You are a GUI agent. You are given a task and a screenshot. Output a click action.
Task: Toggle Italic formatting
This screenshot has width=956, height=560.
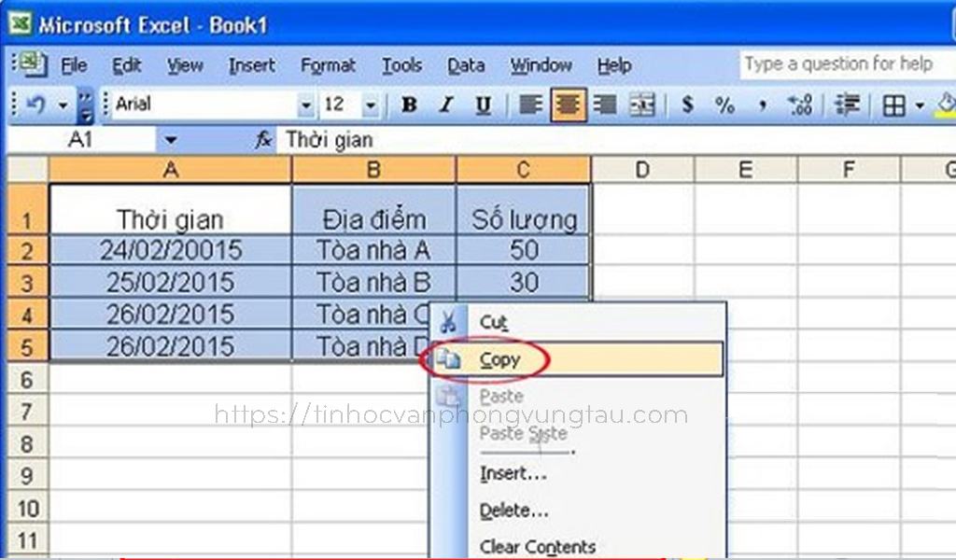click(446, 105)
